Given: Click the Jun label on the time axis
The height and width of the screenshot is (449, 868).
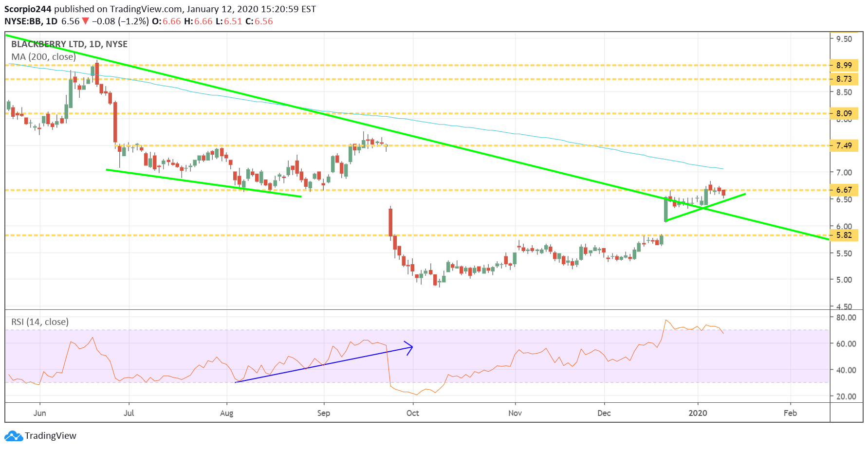Looking at the screenshot, I should pos(40,413).
